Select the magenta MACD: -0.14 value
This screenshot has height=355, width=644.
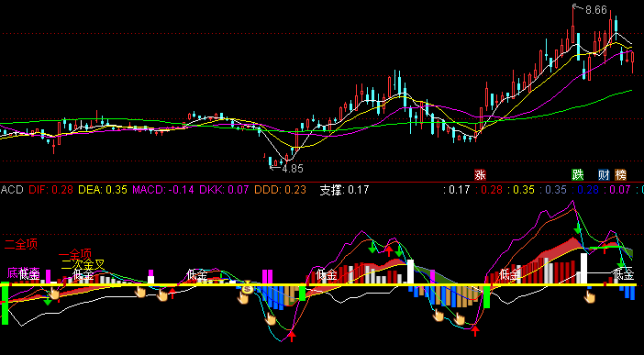click(163, 190)
